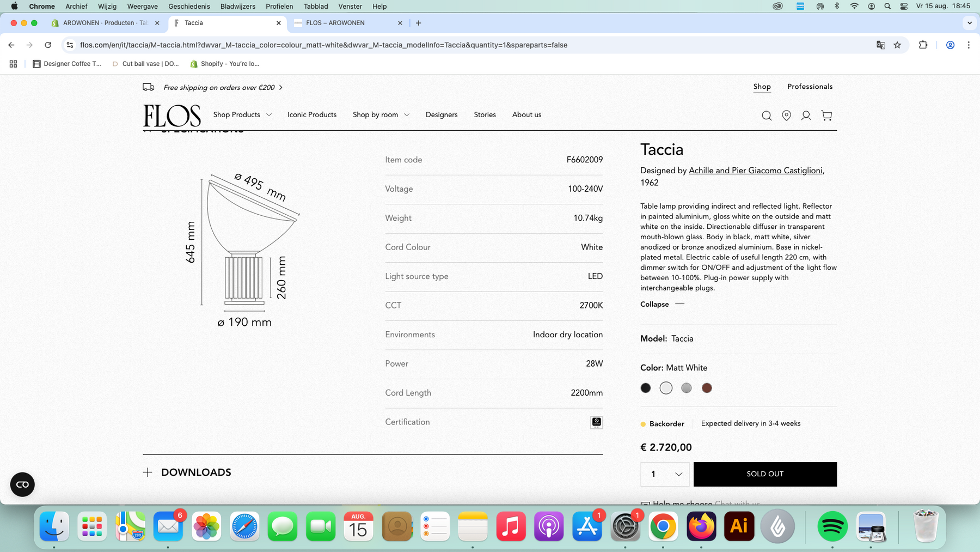
Task: Open App Store from the Dock
Action: coord(587,526)
